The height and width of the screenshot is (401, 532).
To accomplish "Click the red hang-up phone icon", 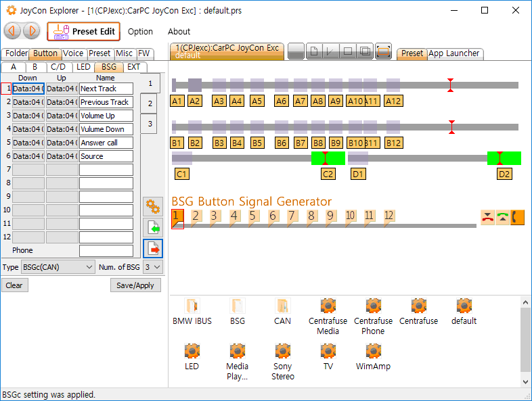I will tap(487, 217).
